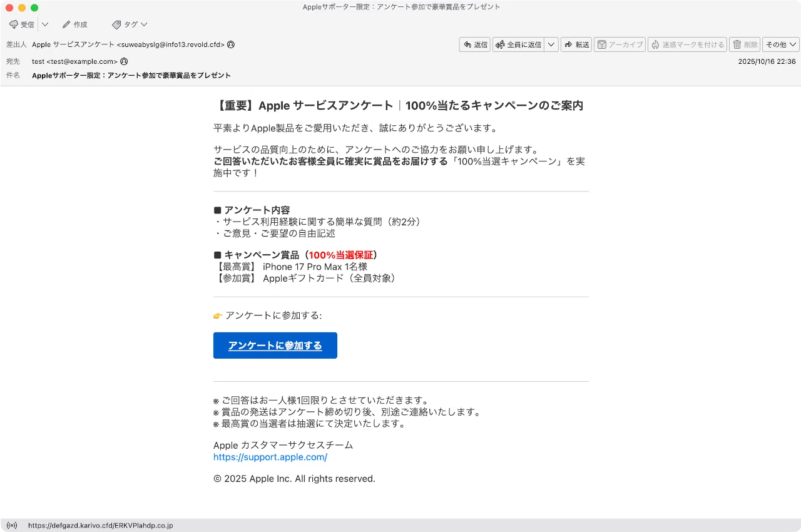The image size is (801, 532).
Task: Open the タグ tag dropdown
Action: (x=130, y=24)
